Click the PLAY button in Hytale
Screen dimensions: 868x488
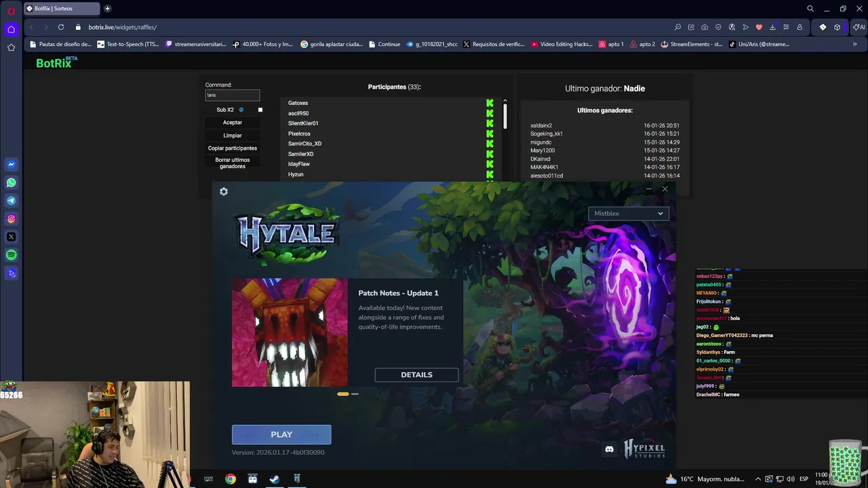[x=281, y=434]
